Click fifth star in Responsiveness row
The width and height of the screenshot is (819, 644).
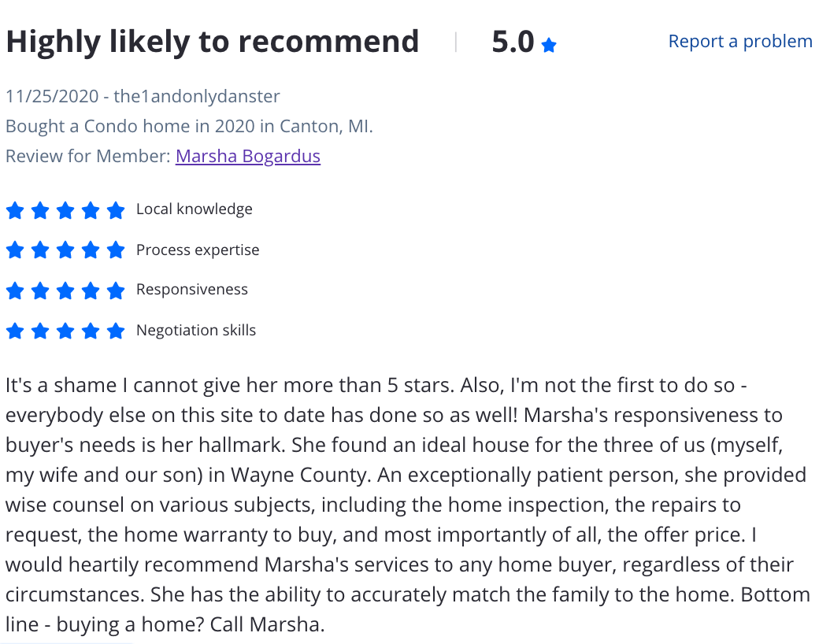coord(116,291)
